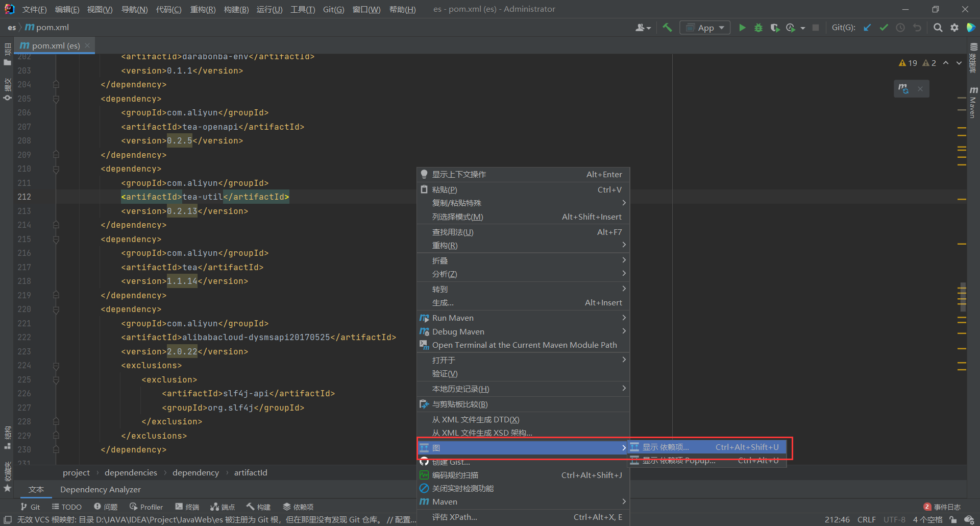Click the Git update project arrow icon
The image size is (980, 526).
pyautogui.click(x=867, y=28)
